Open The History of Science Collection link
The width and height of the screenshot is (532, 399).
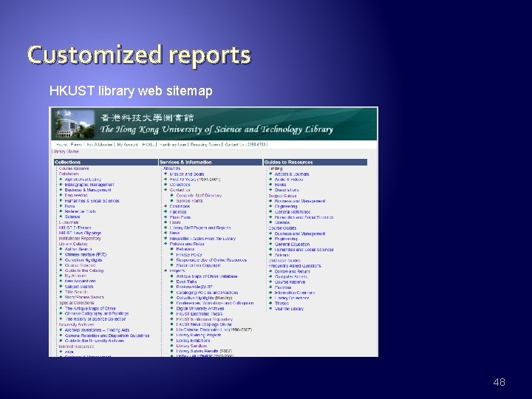click(x=95, y=319)
